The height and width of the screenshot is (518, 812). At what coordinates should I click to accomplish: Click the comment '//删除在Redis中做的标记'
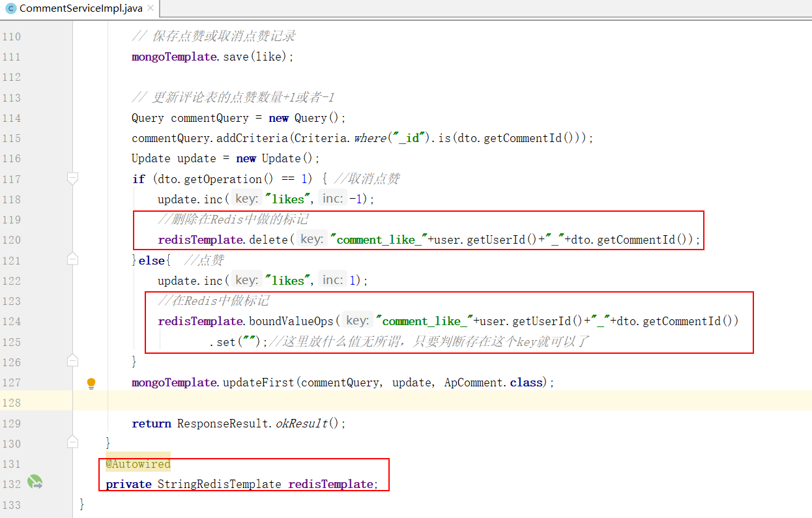pos(233,220)
